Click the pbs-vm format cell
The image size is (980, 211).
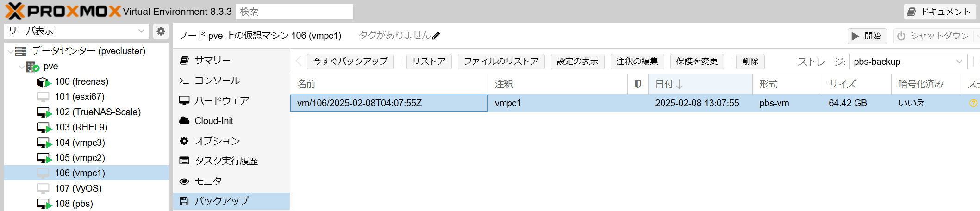[x=787, y=103]
